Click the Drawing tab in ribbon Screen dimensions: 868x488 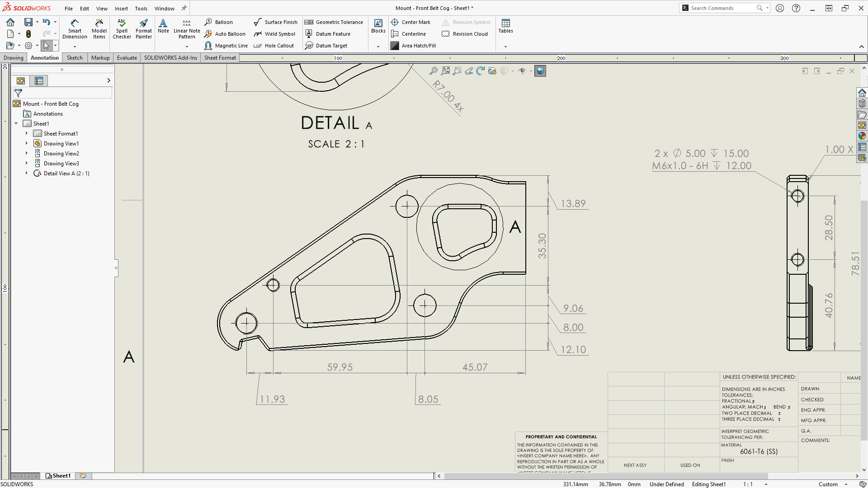point(13,58)
